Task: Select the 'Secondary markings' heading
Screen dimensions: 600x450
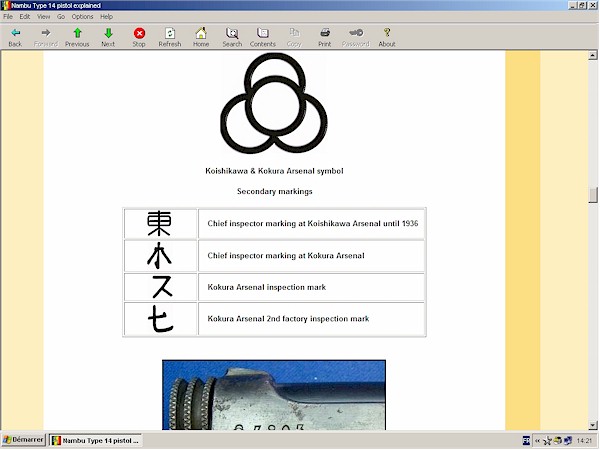Action: (275, 191)
